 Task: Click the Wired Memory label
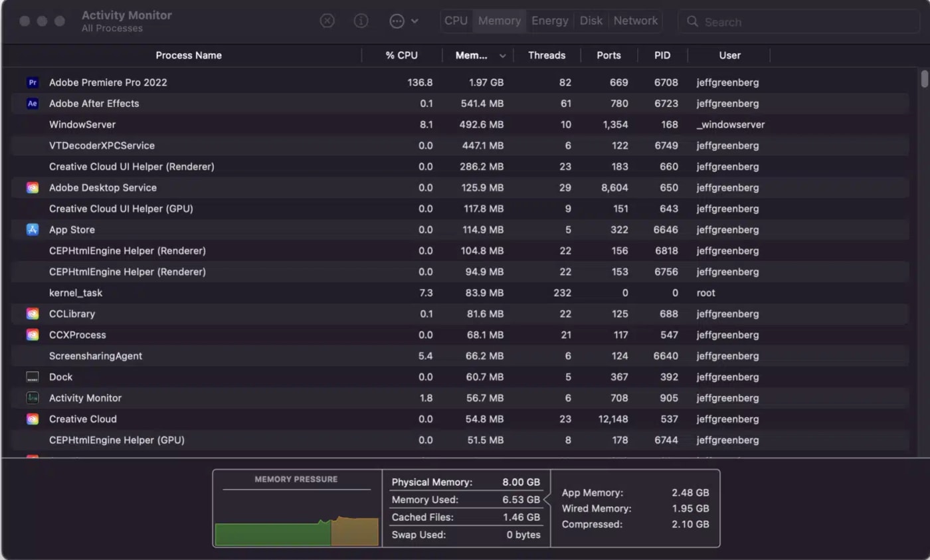click(x=597, y=509)
